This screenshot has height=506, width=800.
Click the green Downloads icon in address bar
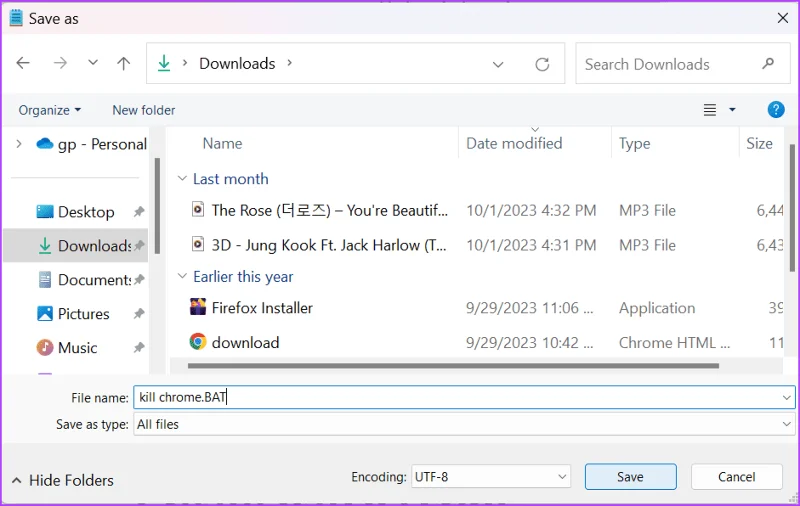point(164,63)
